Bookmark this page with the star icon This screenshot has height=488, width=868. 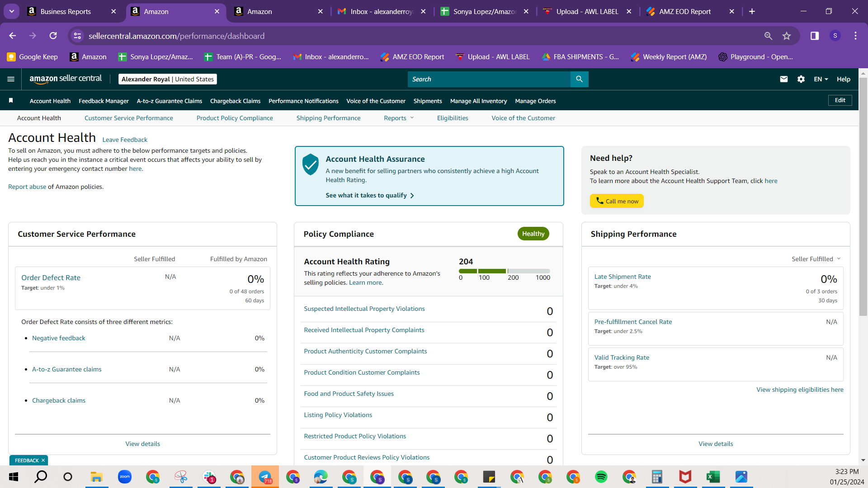tap(787, 36)
